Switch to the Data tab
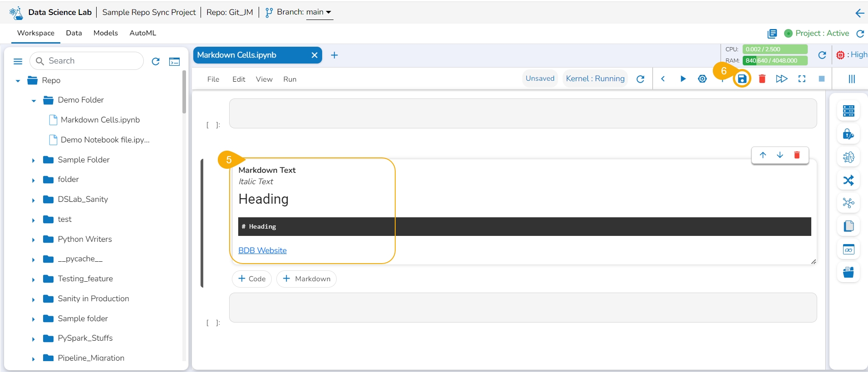 (74, 33)
